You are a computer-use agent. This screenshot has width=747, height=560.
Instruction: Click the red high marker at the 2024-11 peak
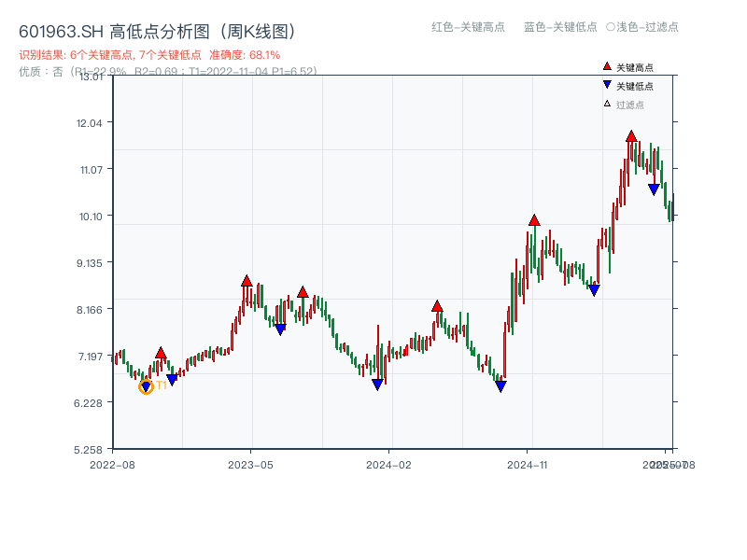[x=534, y=220]
